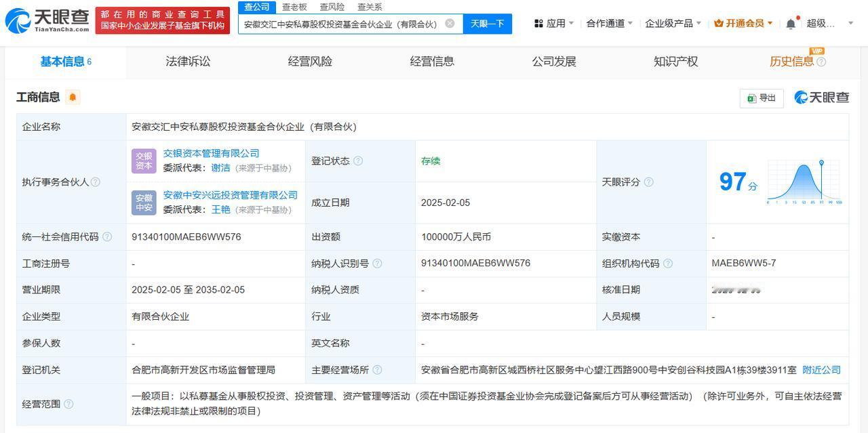The image size is (868, 433).
Task: Open the 应用 dropdown menu
Action: [x=553, y=23]
